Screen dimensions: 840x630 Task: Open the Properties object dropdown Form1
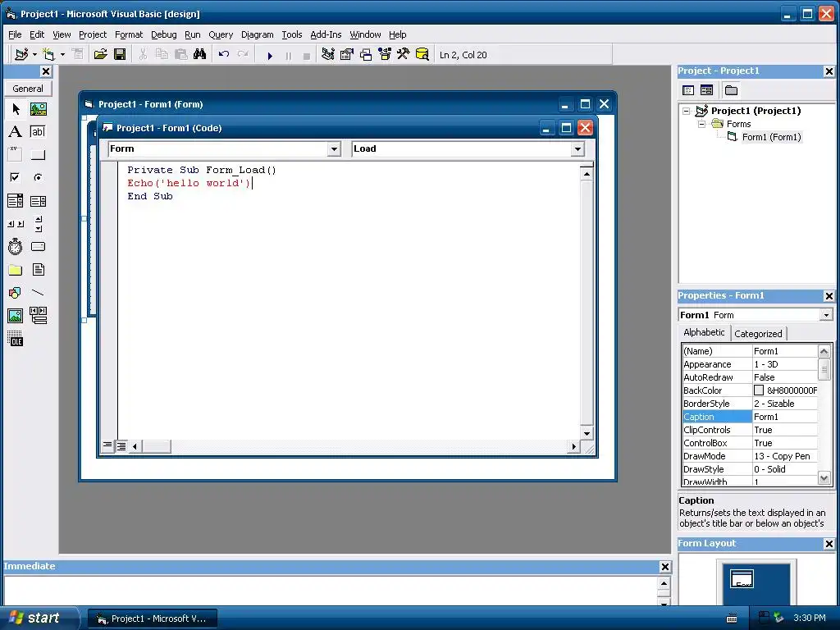point(826,315)
